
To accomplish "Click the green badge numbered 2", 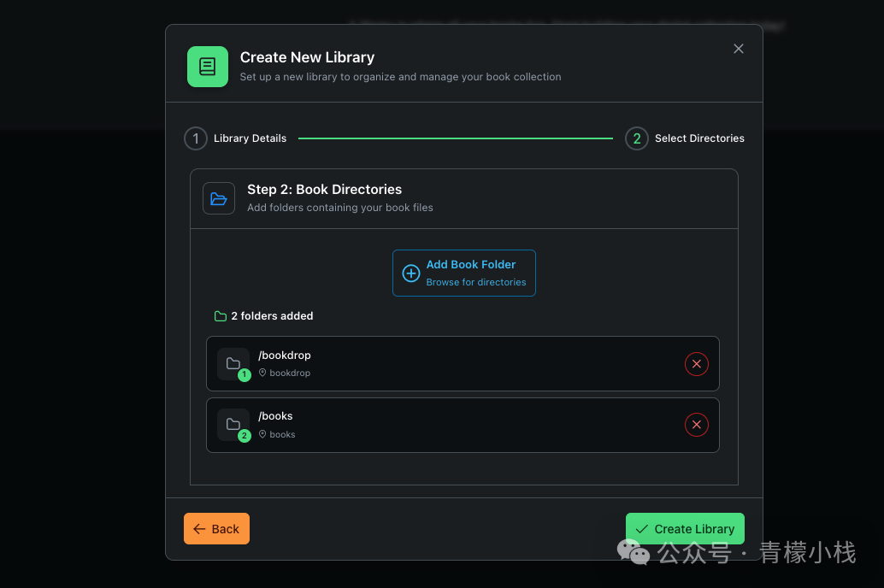I will (245, 436).
